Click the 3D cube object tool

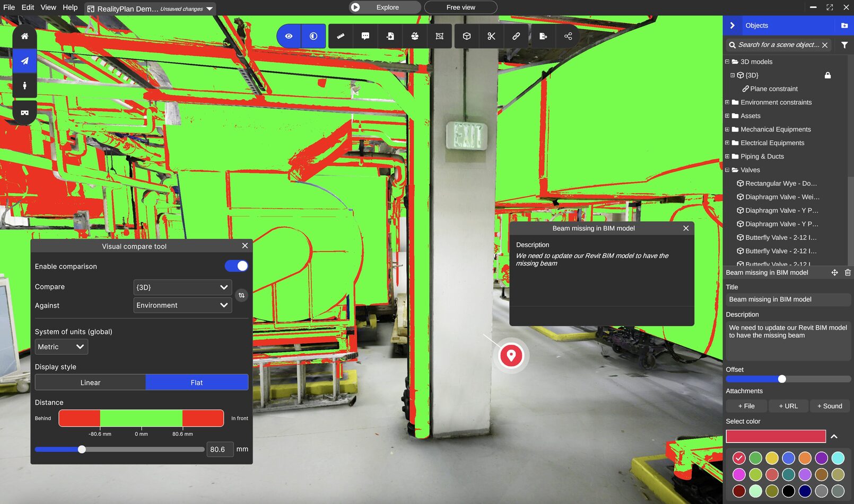pyautogui.click(x=467, y=36)
